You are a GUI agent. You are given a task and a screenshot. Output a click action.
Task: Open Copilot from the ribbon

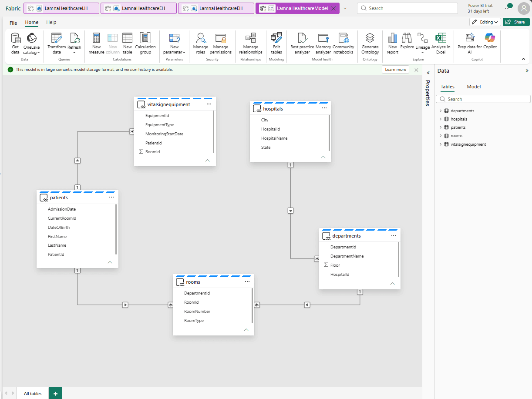coord(490,41)
